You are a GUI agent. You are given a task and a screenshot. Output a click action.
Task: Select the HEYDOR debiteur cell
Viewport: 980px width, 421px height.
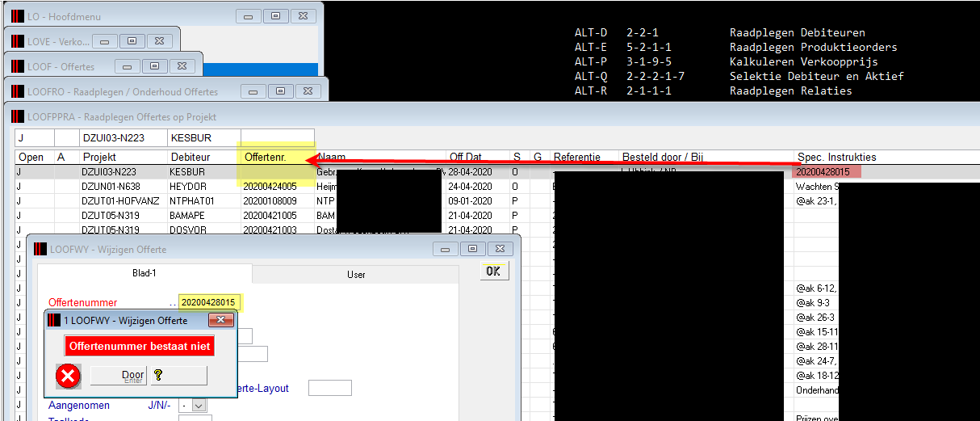203,187
